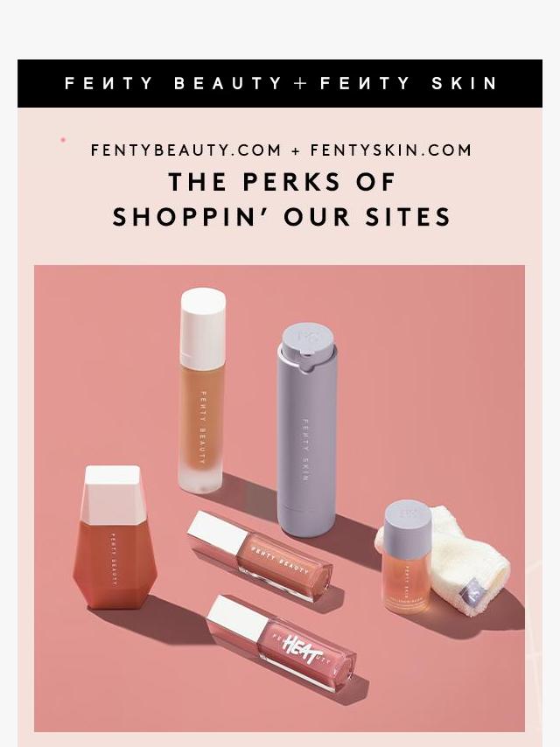Open the FENTYSKIN.COM text link

(391, 150)
